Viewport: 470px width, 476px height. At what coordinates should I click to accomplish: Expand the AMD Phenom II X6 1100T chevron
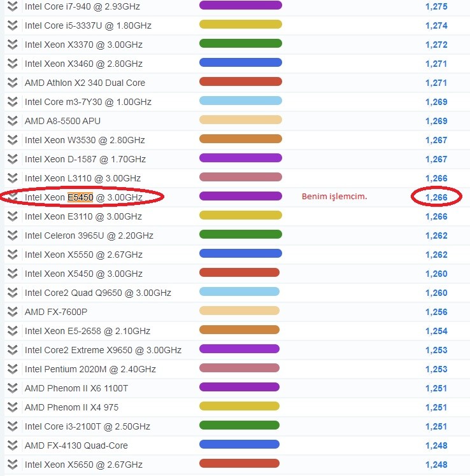pyautogui.click(x=13, y=388)
